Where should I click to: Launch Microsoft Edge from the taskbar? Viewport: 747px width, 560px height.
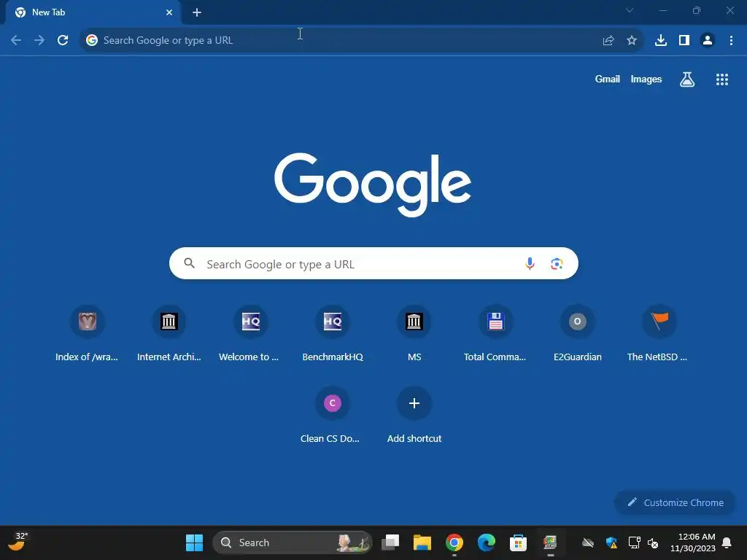(x=487, y=542)
